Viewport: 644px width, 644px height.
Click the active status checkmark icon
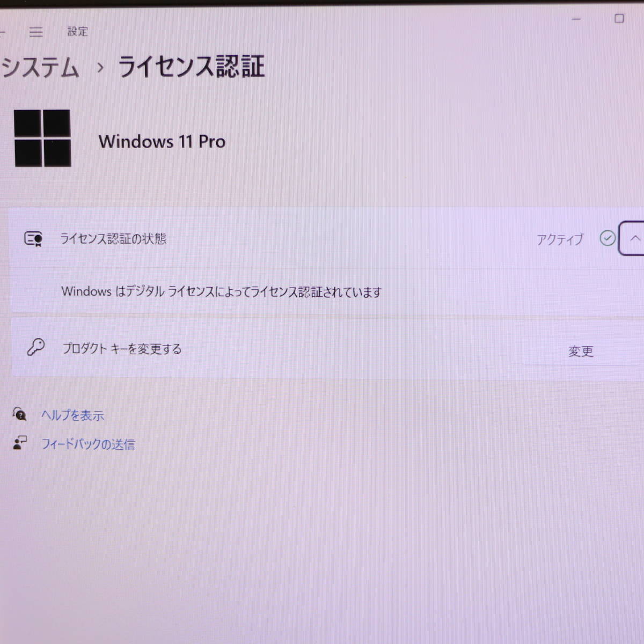tap(608, 238)
